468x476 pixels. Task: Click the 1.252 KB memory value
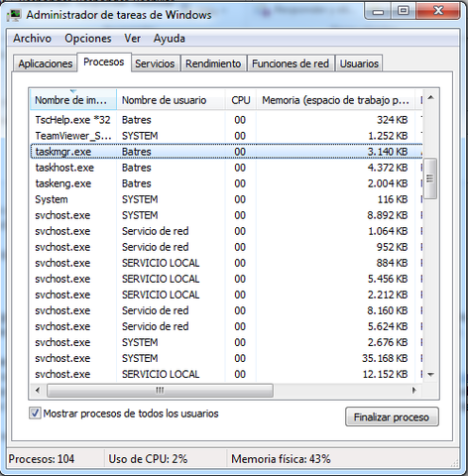click(x=388, y=136)
